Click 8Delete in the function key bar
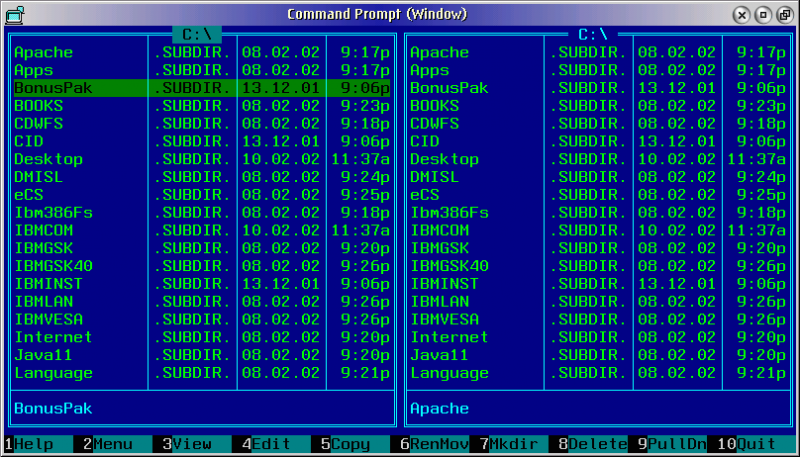 pos(593,444)
